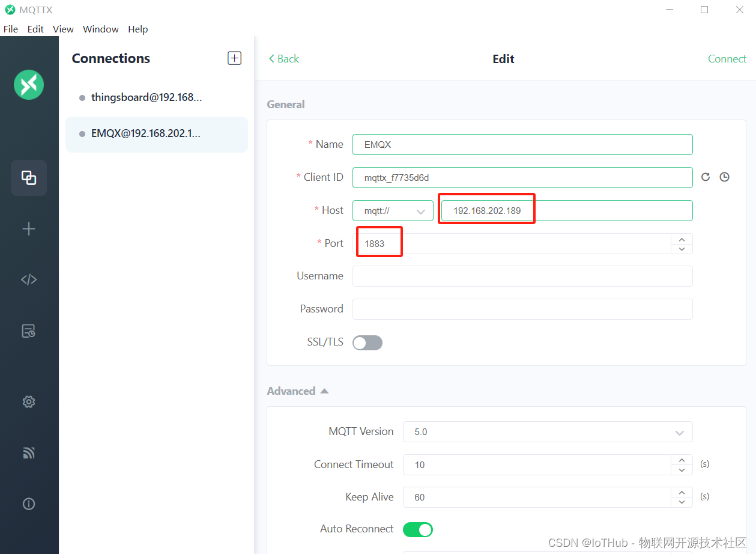Open the Script page code icon
This screenshot has width=756, height=554.
pyautogui.click(x=29, y=279)
